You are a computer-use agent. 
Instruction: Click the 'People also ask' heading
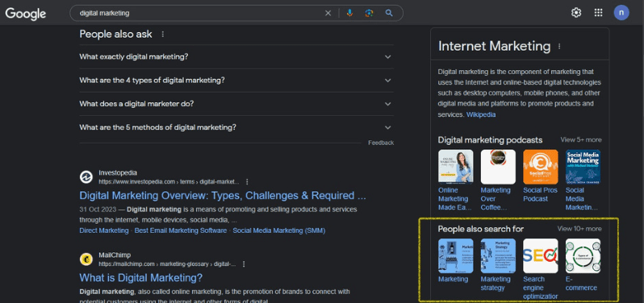click(116, 35)
